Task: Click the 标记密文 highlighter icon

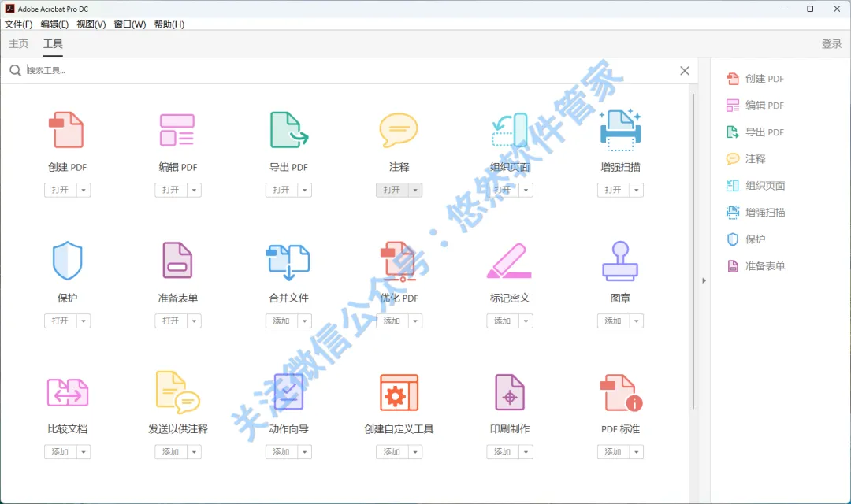Action: (509, 261)
